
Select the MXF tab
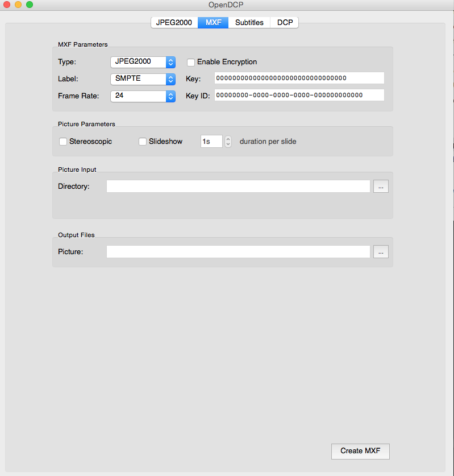coord(213,23)
